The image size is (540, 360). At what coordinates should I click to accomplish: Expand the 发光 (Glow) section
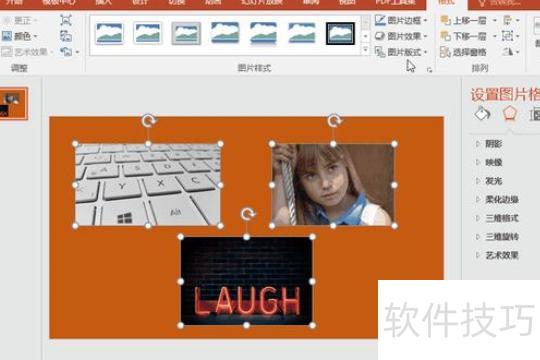(x=489, y=181)
